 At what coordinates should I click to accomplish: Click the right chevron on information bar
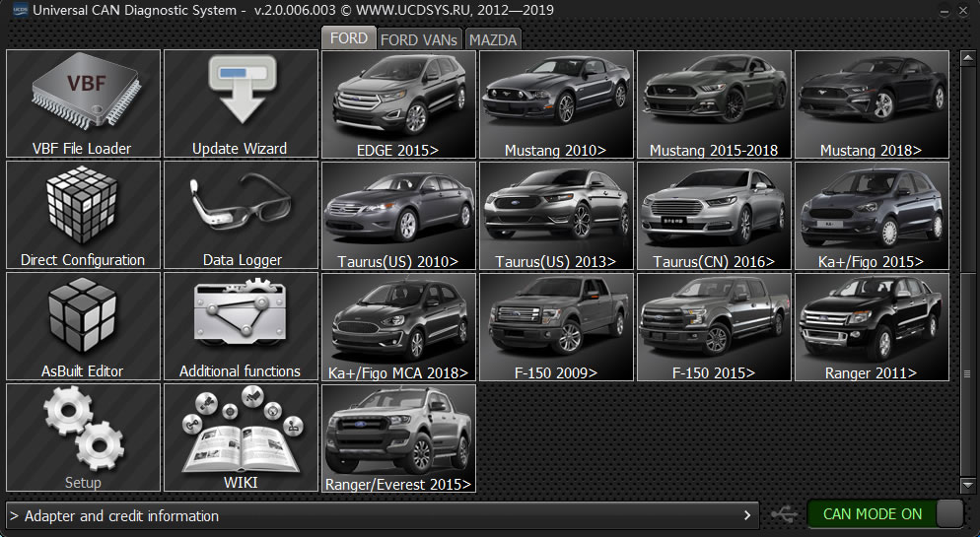[x=747, y=515]
